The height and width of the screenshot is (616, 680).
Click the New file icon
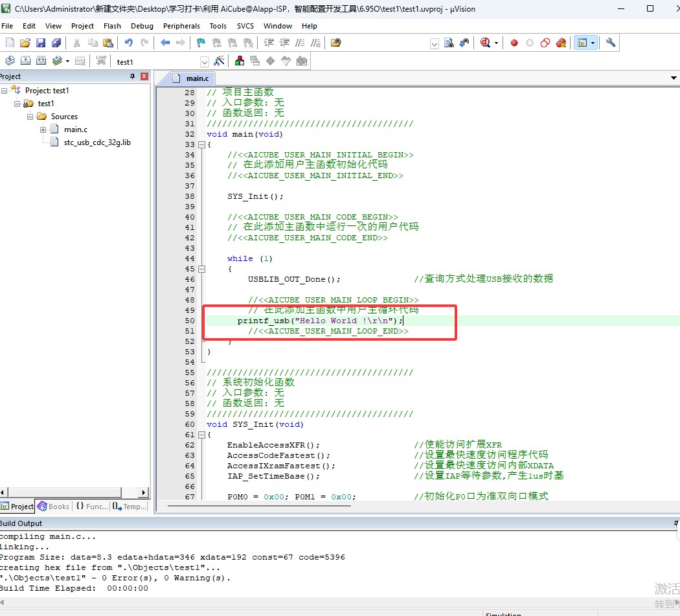coord(10,43)
